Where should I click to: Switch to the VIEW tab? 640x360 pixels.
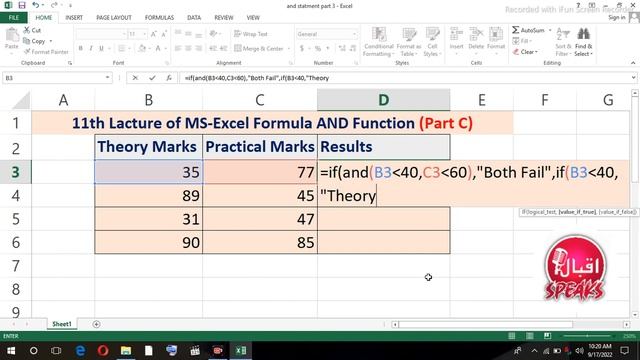253,18
